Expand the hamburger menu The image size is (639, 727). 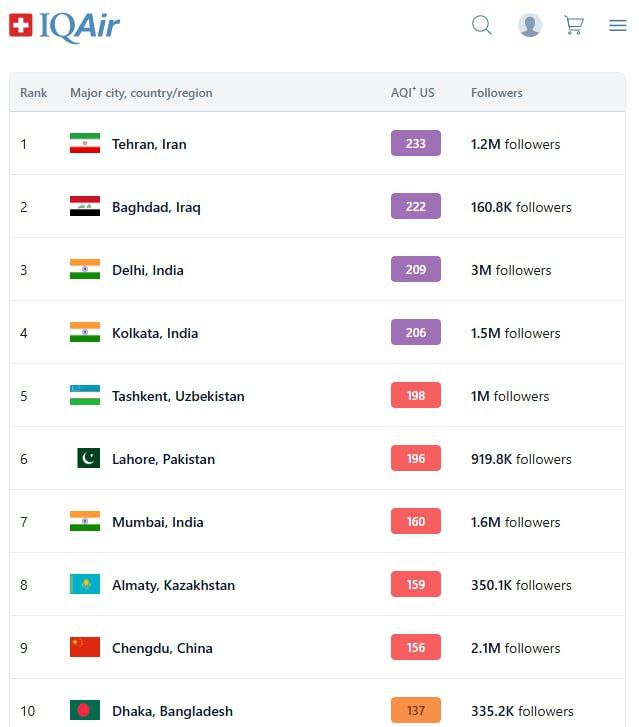(618, 26)
